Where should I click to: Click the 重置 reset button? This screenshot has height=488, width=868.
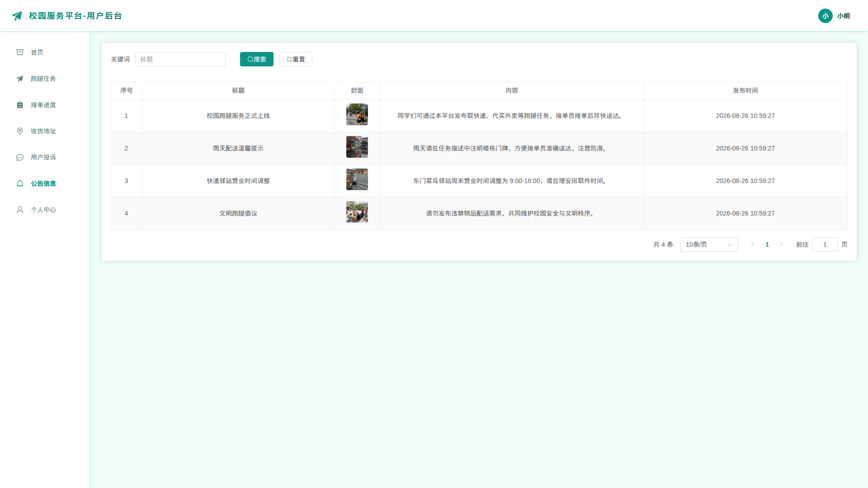(295, 59)
